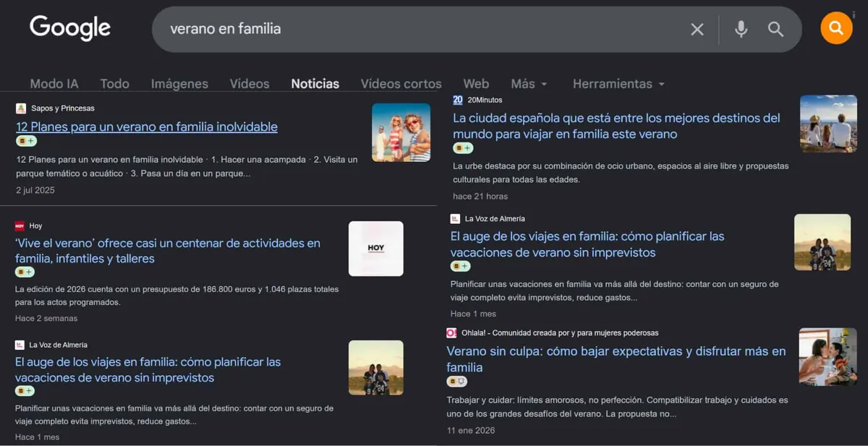This screenshot has height=446, width=868.
Task: Open the Más dropdown menu
Action: pyautogui.click(x=529, y=84)
